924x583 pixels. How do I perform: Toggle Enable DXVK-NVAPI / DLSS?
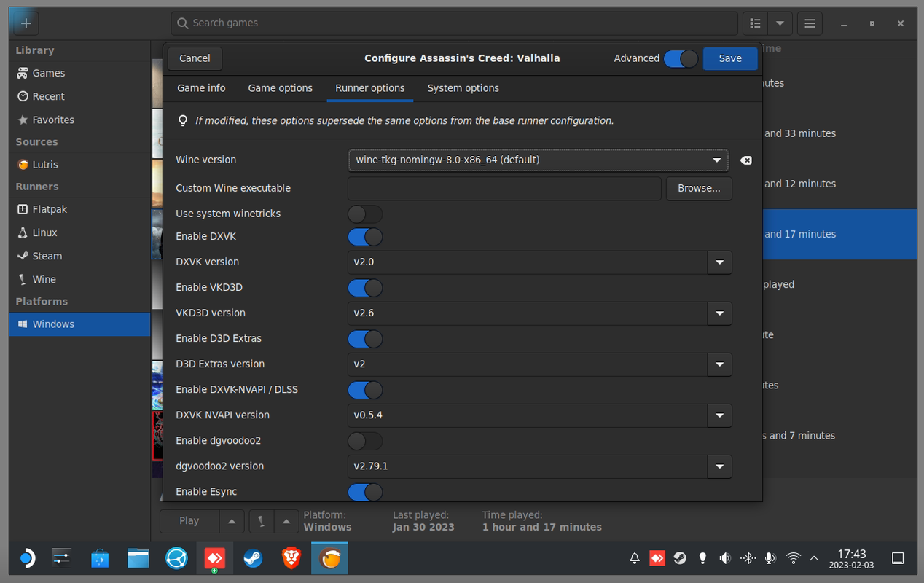coord(365,390)
